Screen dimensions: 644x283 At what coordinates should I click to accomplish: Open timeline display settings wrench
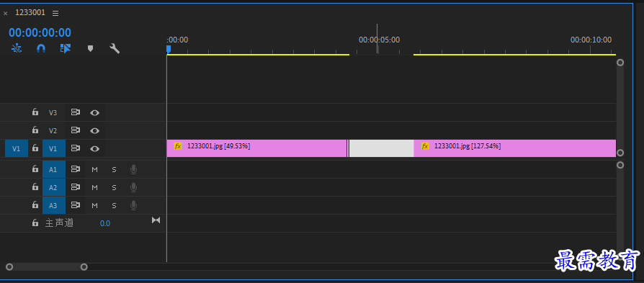point(115,48)
